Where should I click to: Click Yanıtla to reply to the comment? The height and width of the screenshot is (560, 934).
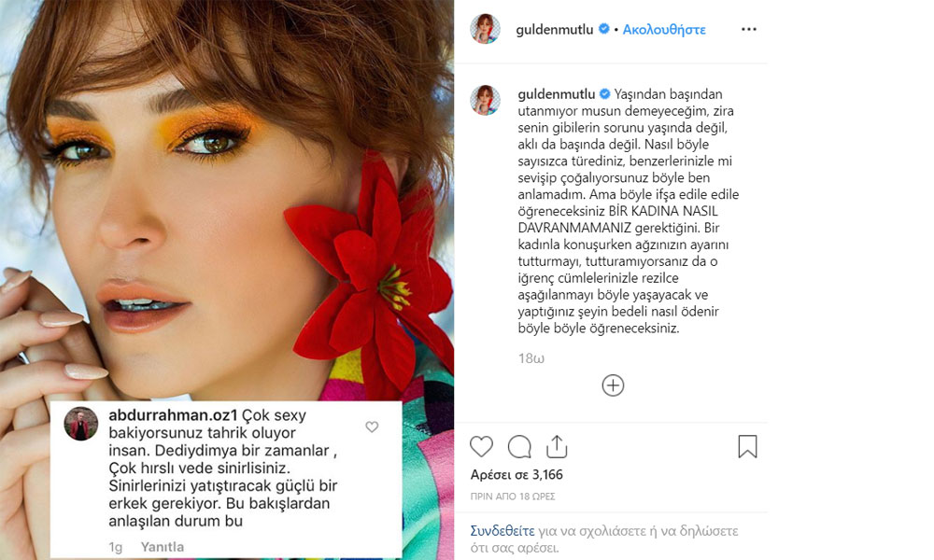162,547
